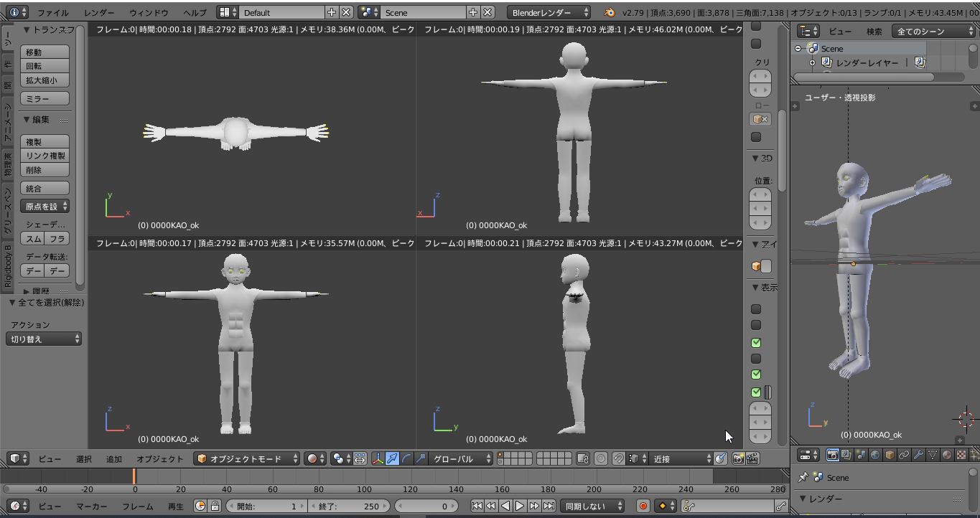Open the ファイル menu
Image resolution: width=980 pixels, height=518 pixels.
[x=53, y=13]
